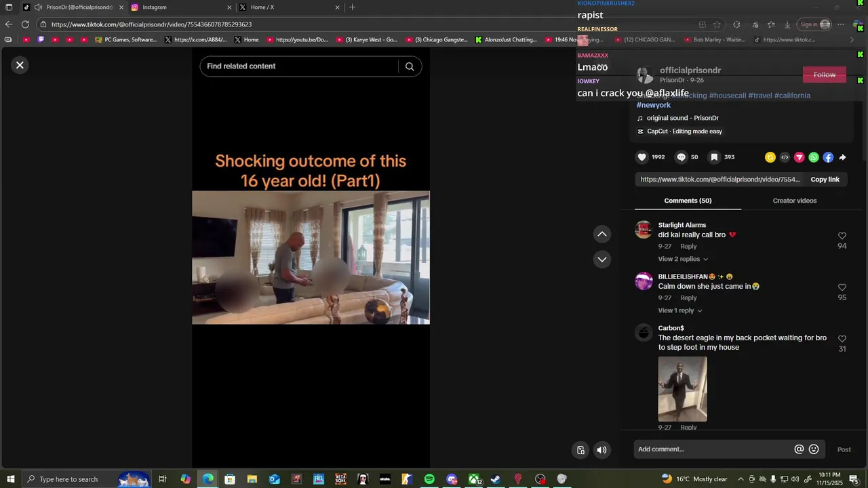The height and width of the screenshot is (488, 868).
Task: Open original sound - PrisonDr
Action: (682, 118)
